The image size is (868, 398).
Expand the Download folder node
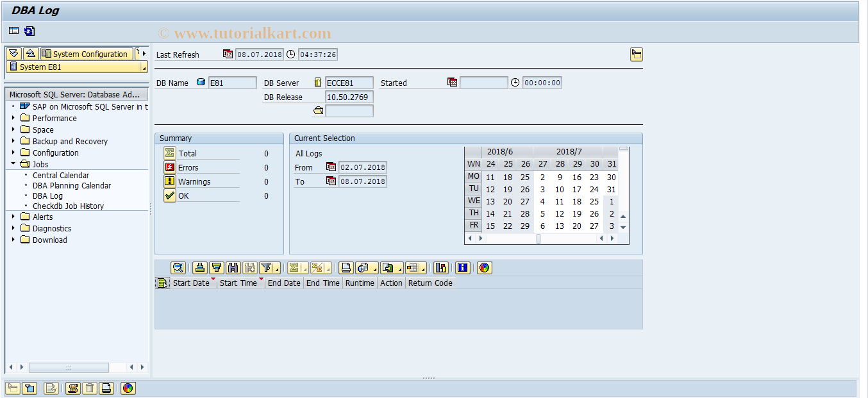pos(13,240)
